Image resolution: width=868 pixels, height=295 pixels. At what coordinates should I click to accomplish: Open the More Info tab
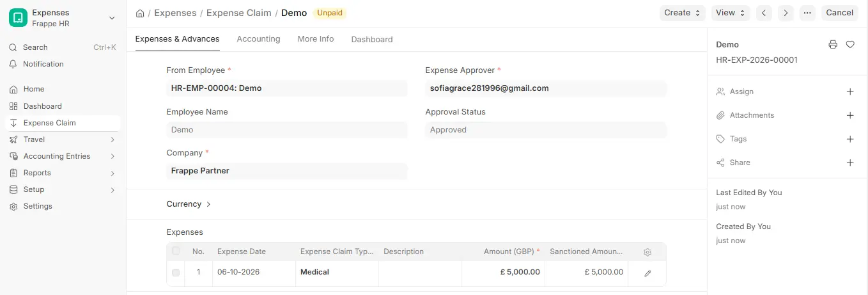click(x=316, y=39)
